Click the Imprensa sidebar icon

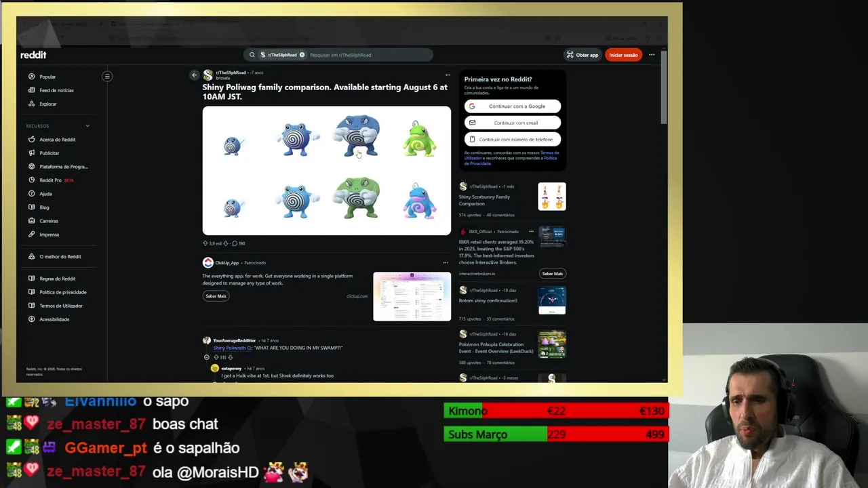coord(32,235)
